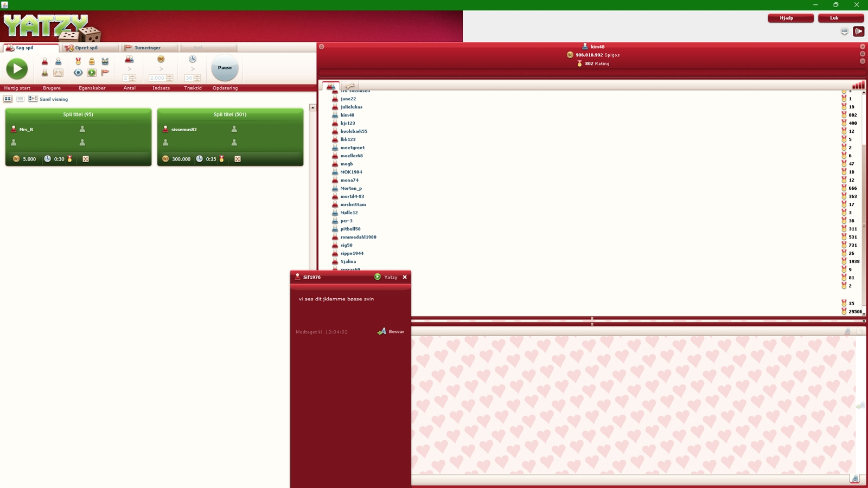Toggle the blue user filter under Brugere

click(x=58, y=61)
